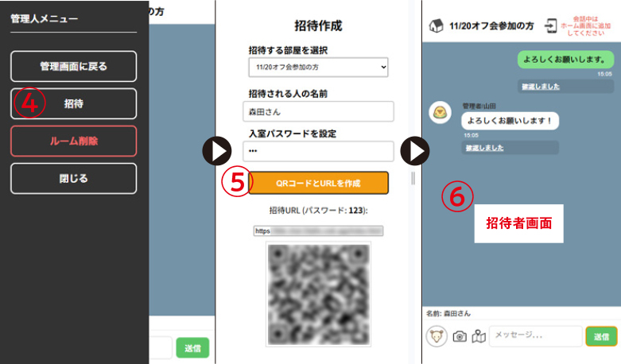
Task: Click the scrollbar handle beside invite form
Action: (413, 179)
